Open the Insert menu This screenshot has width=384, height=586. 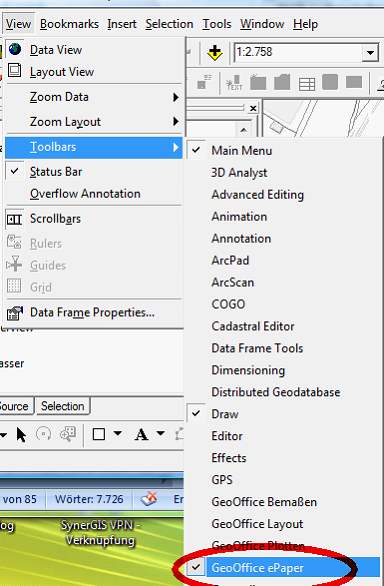[122, 24]
